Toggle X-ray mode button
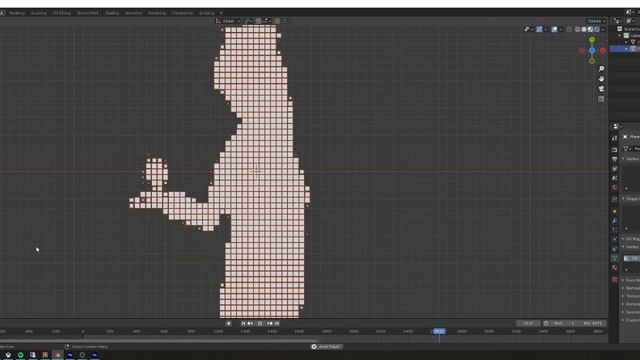Viewport: 640px width, 360px height. tap(569, 29)
